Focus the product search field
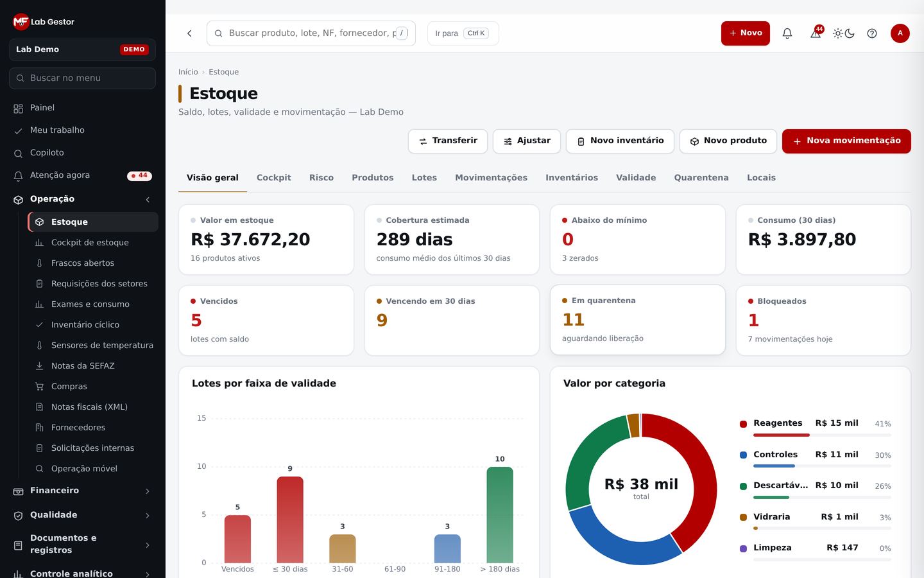This screenshot has width=924, height=578. click(311, 33)
